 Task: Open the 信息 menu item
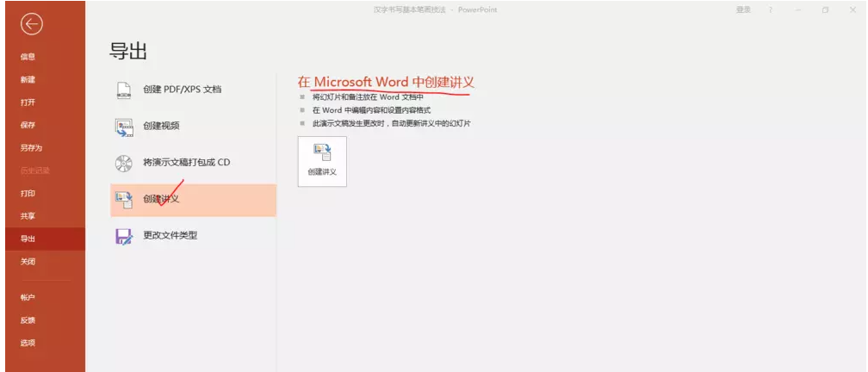click(x=28, y=57)
